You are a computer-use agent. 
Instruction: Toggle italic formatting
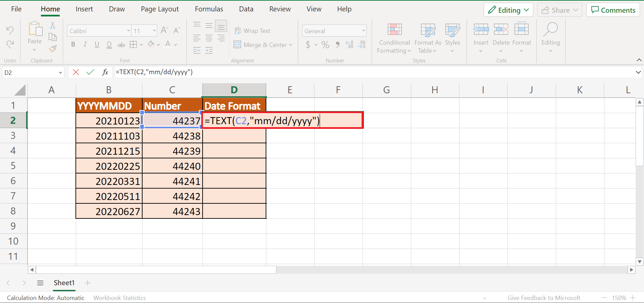click(x=85, y=44)
